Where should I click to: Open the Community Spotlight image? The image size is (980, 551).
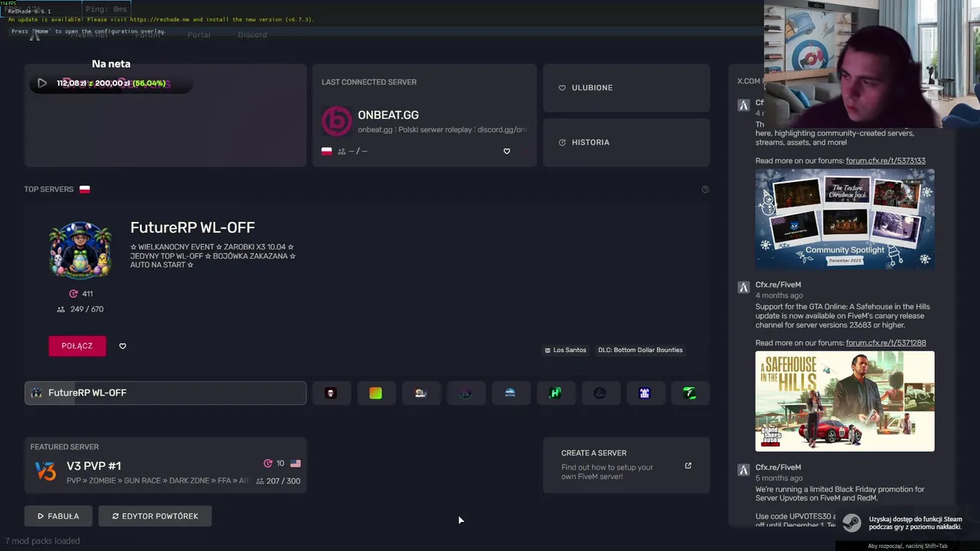[845, 219]
